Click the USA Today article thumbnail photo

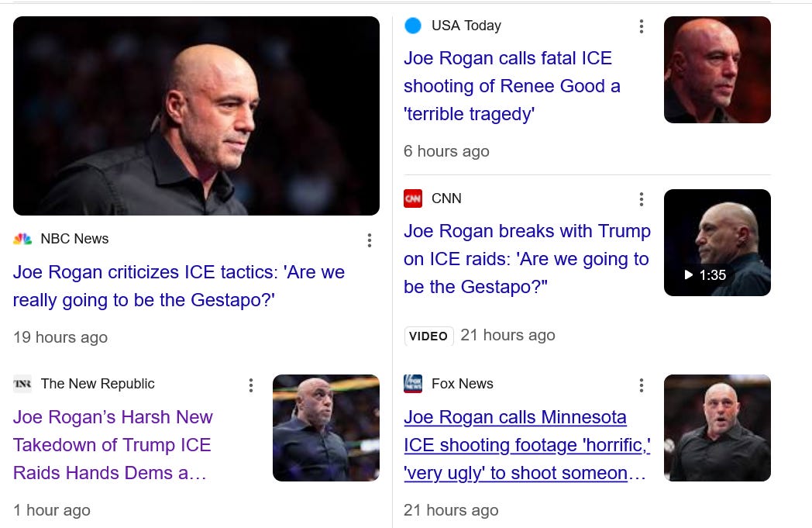tap(717, 70)
